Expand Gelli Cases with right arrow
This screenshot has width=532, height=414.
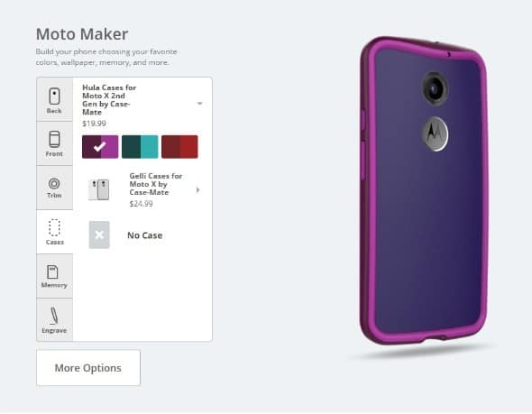click(x=197, y=190)
